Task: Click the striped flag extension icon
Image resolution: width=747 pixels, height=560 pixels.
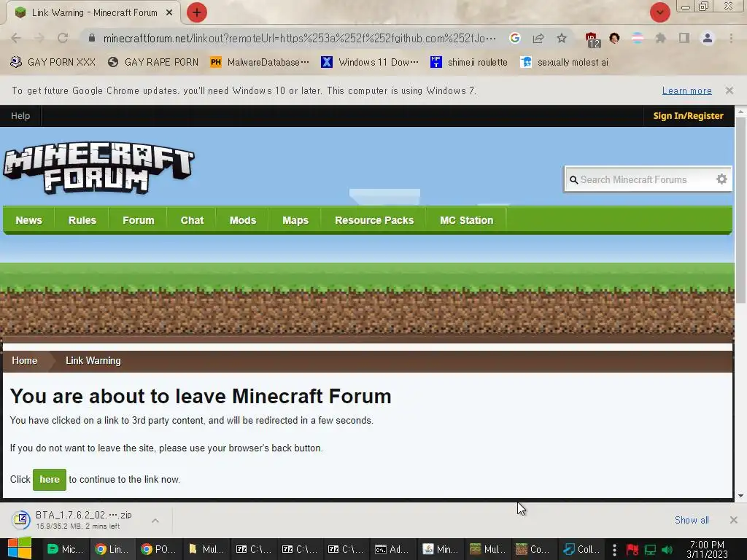Action: click(x=638, y=38)
